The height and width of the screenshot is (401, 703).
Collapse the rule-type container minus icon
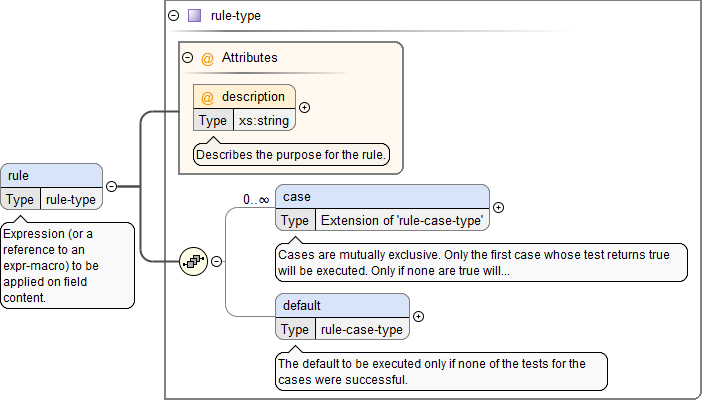[x=174, y=16]
